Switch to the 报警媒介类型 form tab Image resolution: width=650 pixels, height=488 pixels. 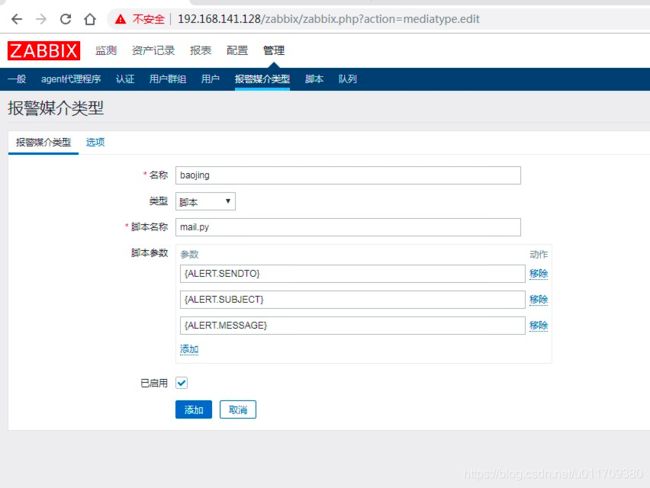pyautogui.click(x=44, y=143)
